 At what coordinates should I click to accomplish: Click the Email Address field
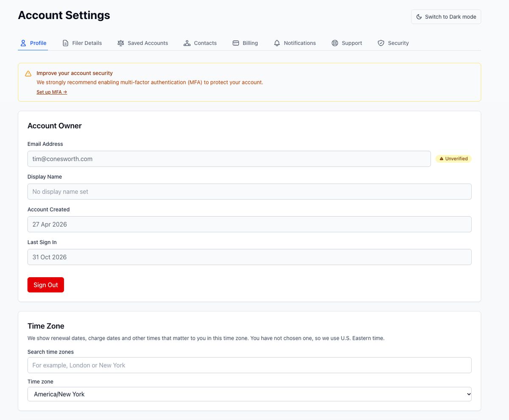click(x=229, y=159)
